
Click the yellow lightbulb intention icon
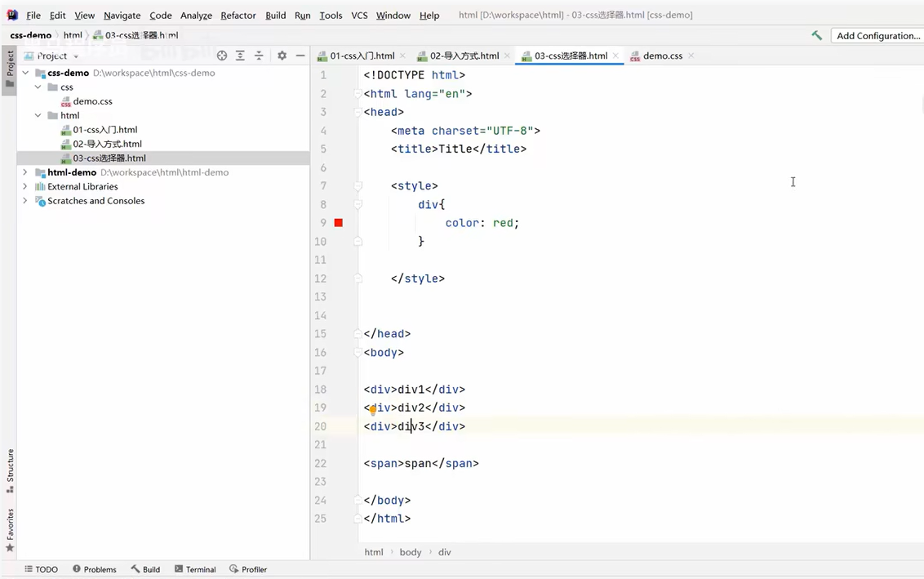[372, 410]
